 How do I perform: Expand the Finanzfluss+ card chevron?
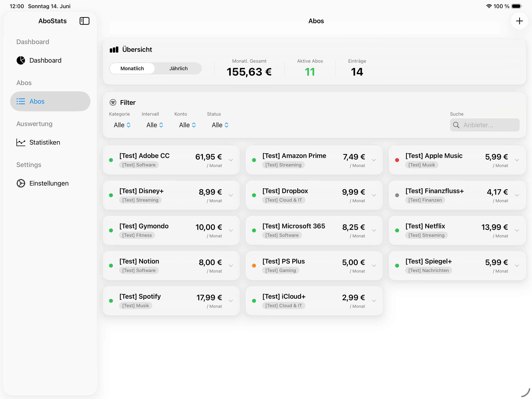[x=517, y=195]
